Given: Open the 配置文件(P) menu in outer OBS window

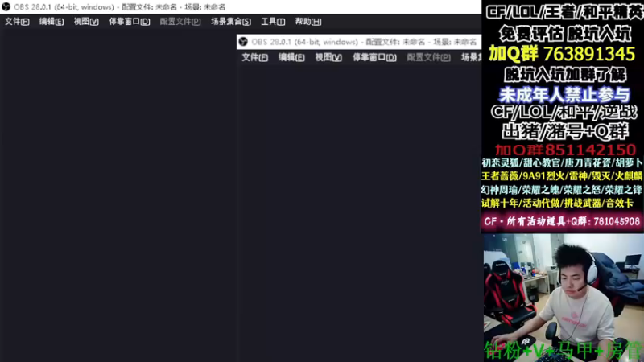Looking at the screenshot, I should tap(180, 22).
